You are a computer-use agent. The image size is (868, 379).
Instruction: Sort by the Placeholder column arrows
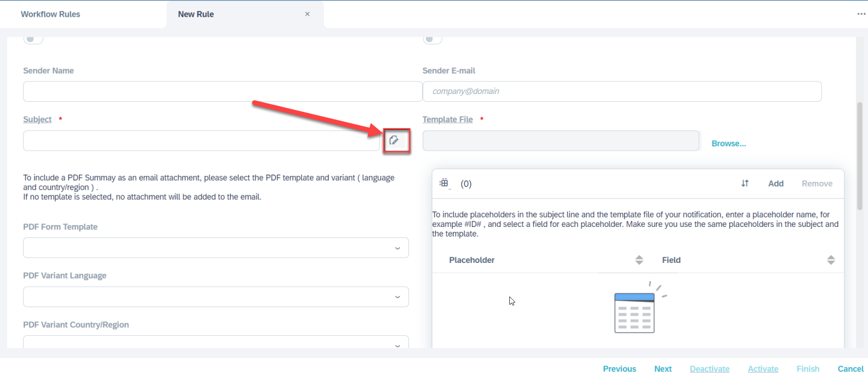639,260
